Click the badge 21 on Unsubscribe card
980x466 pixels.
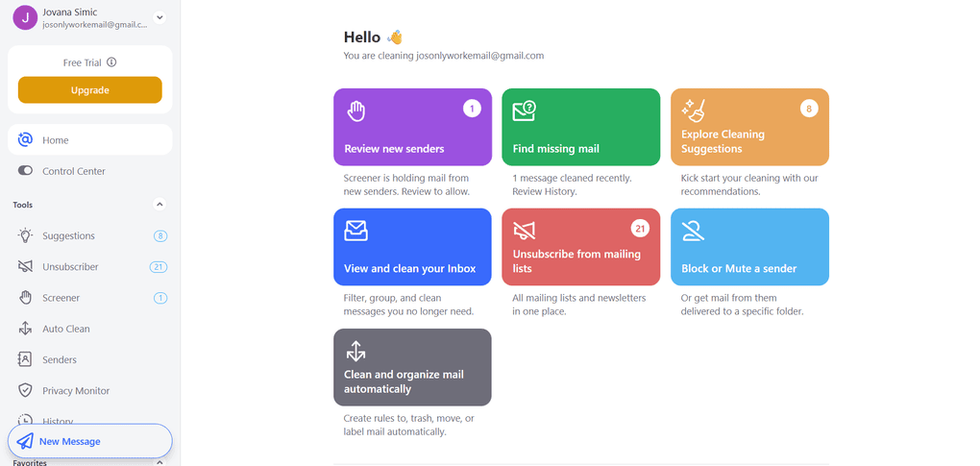point(640,229)
